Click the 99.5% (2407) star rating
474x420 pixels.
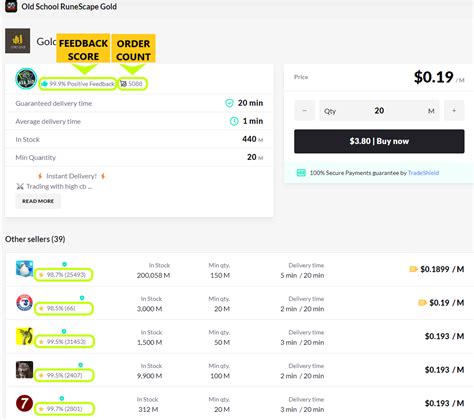click(61, 375)
